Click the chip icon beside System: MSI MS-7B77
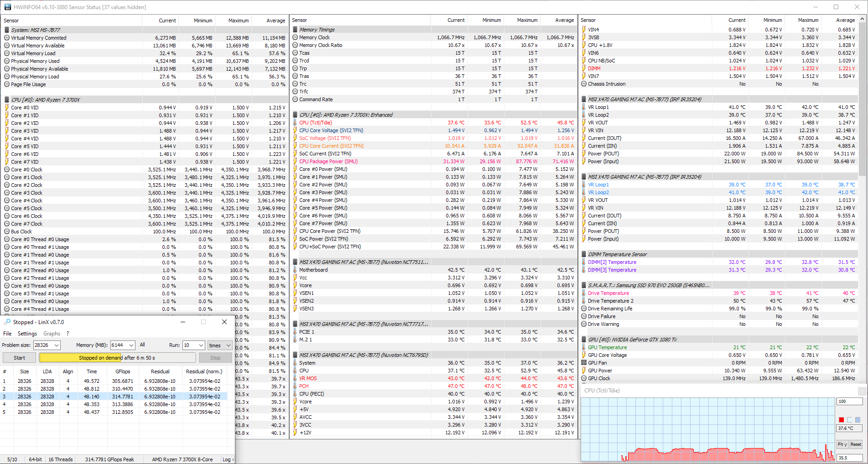Screen dimensions: 868x464 point(7,30)
